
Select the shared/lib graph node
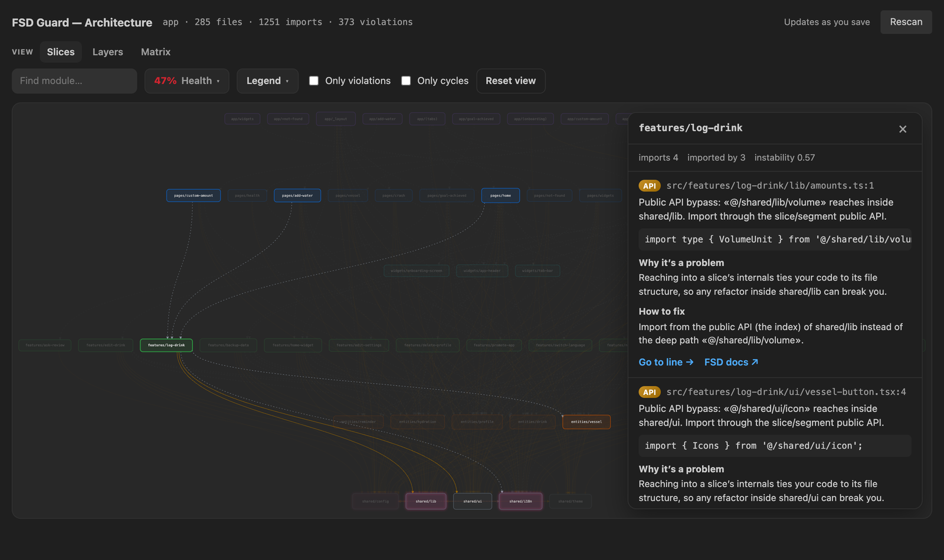tap(426, 501)
